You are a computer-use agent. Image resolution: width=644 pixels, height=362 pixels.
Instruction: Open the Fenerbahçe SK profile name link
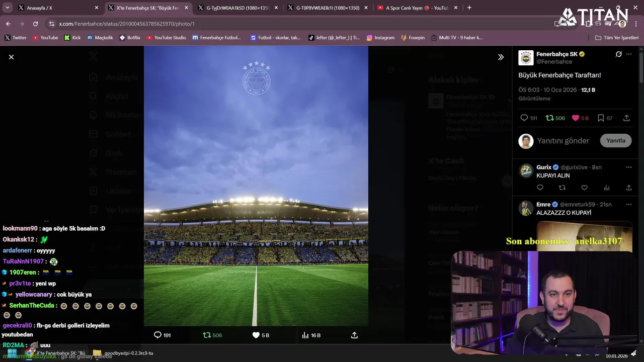(x=557, y=54)
